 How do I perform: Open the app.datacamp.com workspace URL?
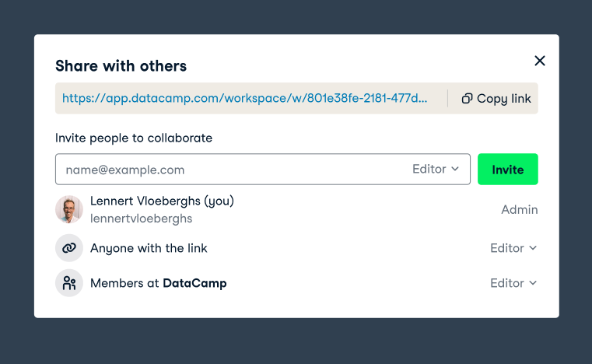(244, 98)
